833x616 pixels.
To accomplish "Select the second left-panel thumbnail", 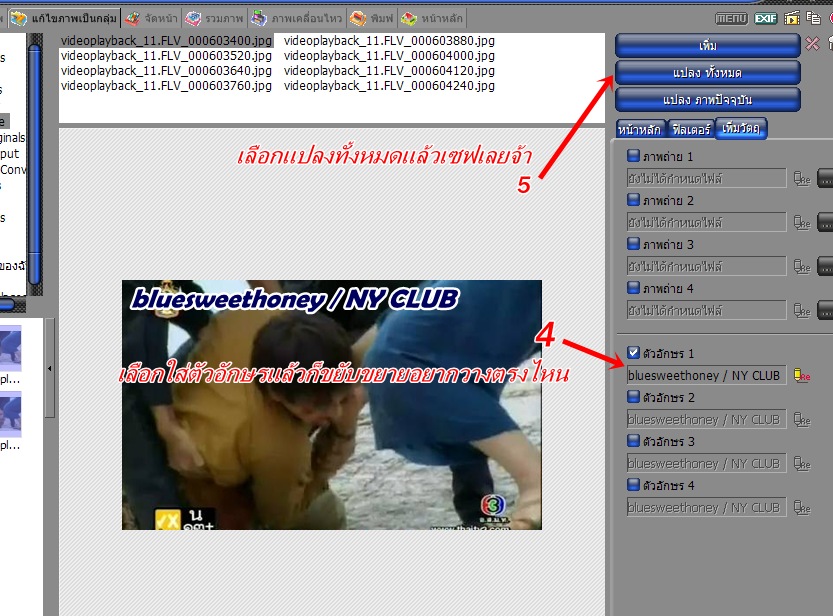I will pyautogui.click(x=11, y=414).
